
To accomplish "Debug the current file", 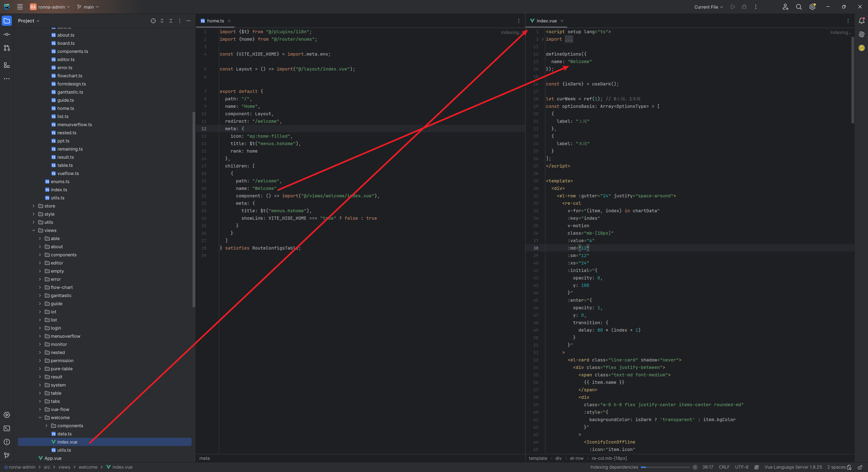I will [744, 7].
